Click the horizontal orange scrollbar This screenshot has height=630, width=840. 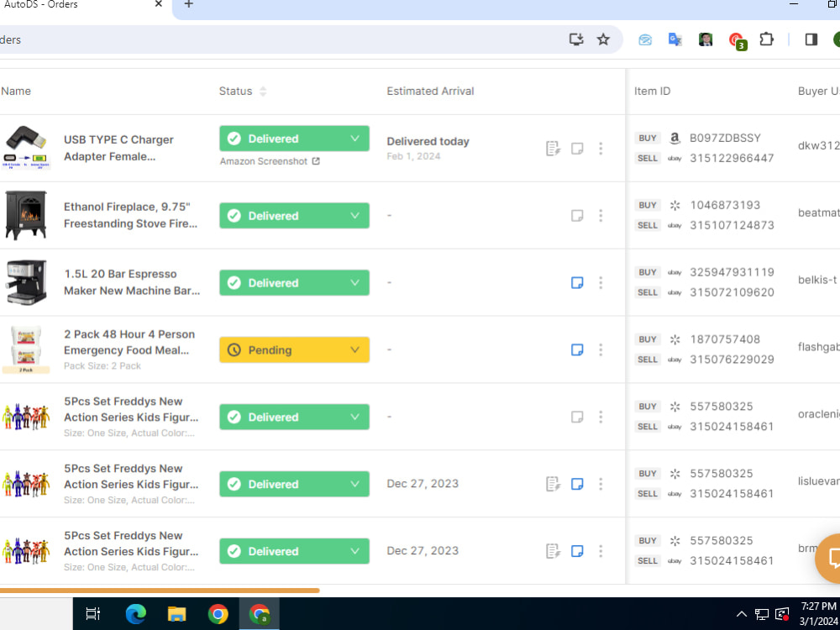point(160,591)
